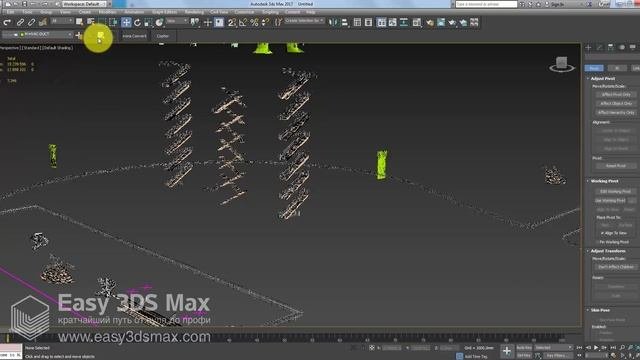Click the Play Animation button
Image resolution: width=640 pixels, height=360 pixels.
click(596, 347)
